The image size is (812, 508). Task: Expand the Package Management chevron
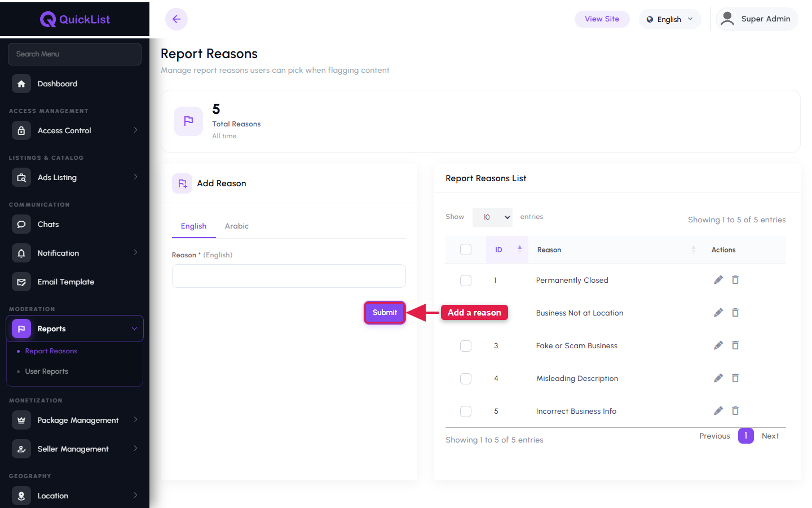click(135, 420)
